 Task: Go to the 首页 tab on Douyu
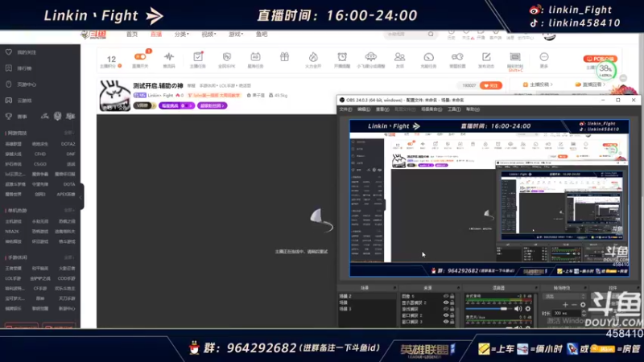click(132, 35)
